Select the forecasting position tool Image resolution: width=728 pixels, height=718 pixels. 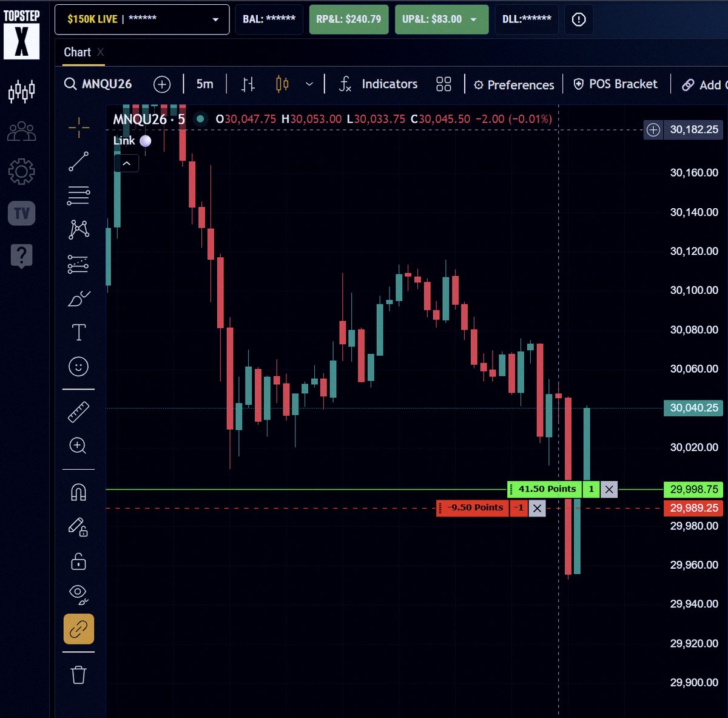coord(78,264)
